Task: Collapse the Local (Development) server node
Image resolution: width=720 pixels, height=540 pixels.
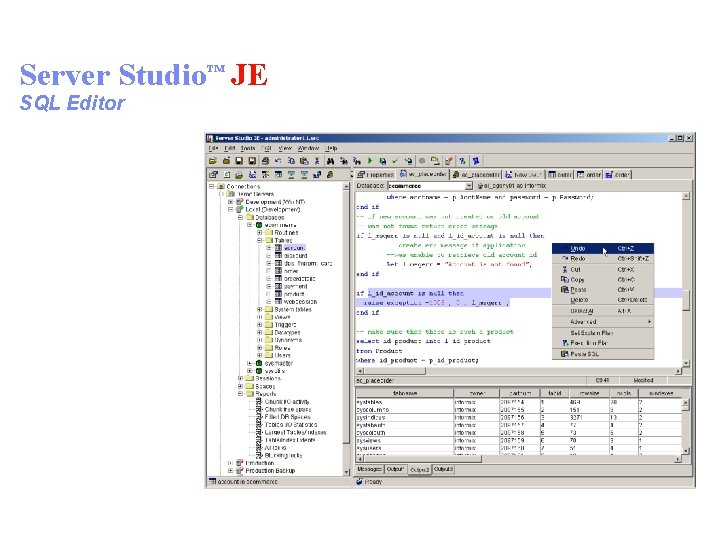Action: tap(231, 209)
